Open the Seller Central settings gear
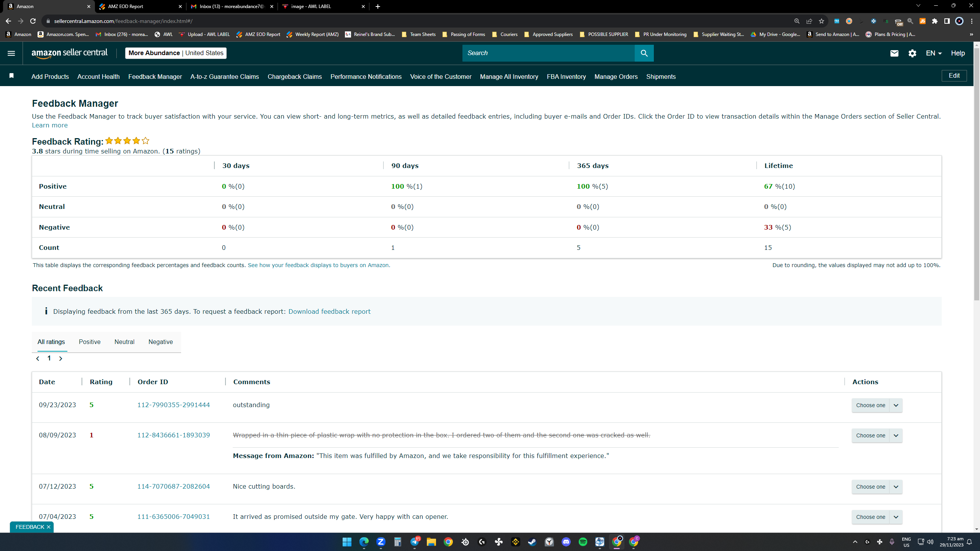980x551 pixels. pos(912,53)
